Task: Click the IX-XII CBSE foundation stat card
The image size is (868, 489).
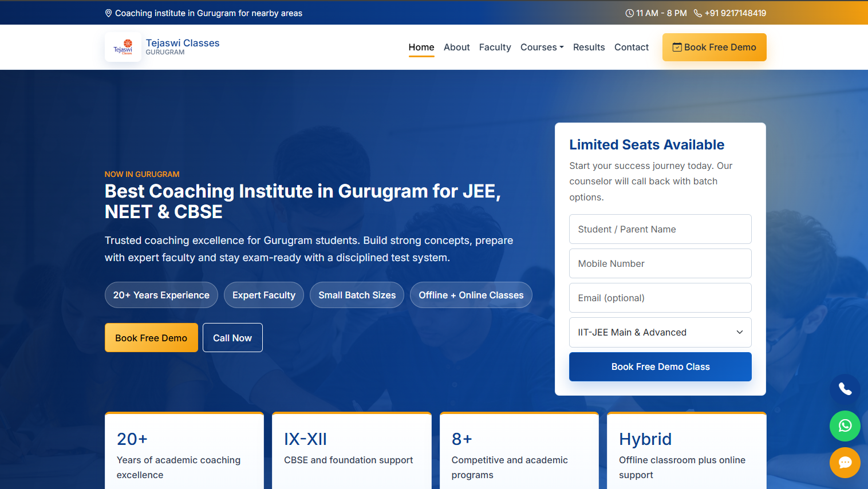Action: point(352,451)
